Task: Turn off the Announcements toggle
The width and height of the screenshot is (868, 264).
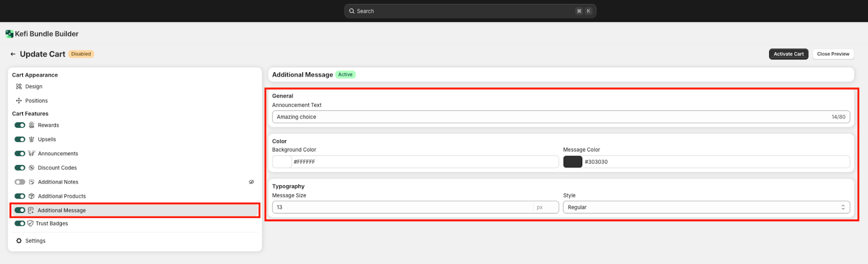Action: 20,154
